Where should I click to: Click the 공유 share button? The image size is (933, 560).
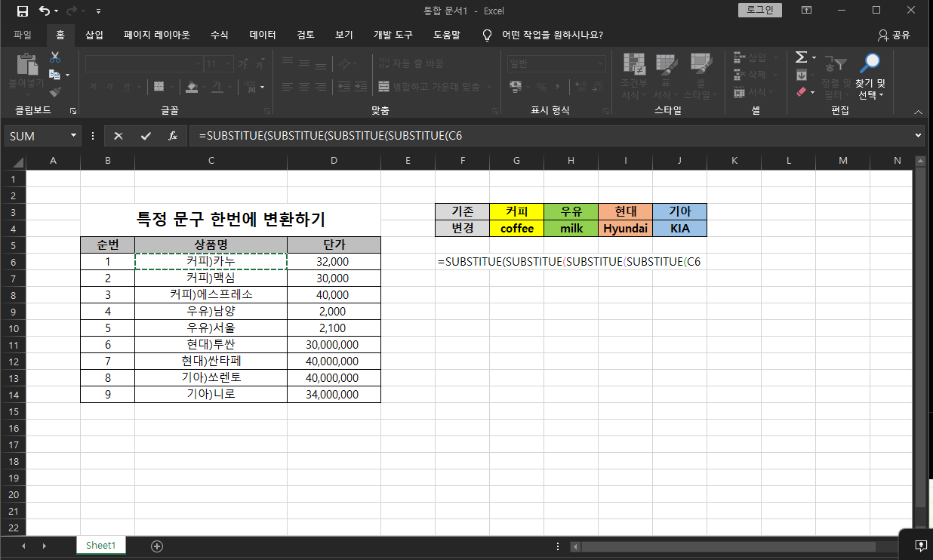pos(894,35)
